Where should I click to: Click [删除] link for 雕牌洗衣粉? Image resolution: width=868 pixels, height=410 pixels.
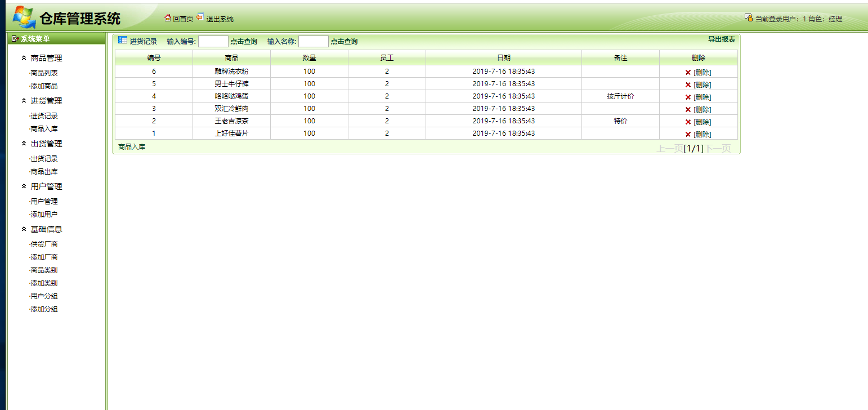coord(703,73)
